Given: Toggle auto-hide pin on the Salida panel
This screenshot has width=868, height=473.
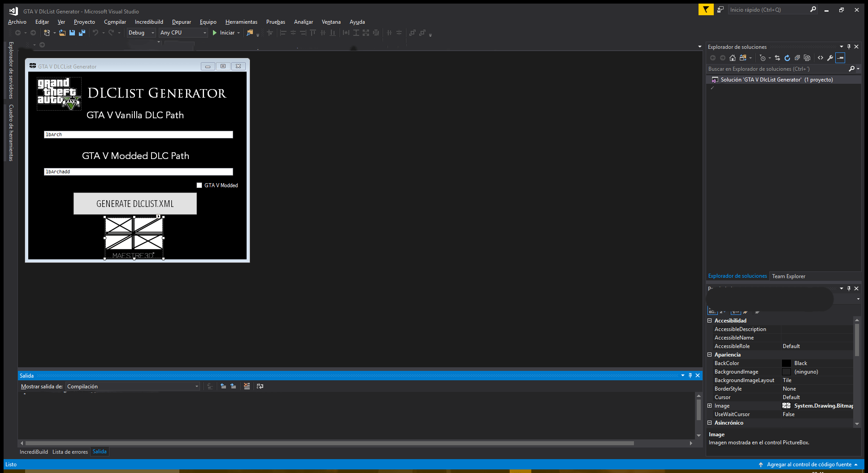Looking at the screenshot, I should point(690,375).
